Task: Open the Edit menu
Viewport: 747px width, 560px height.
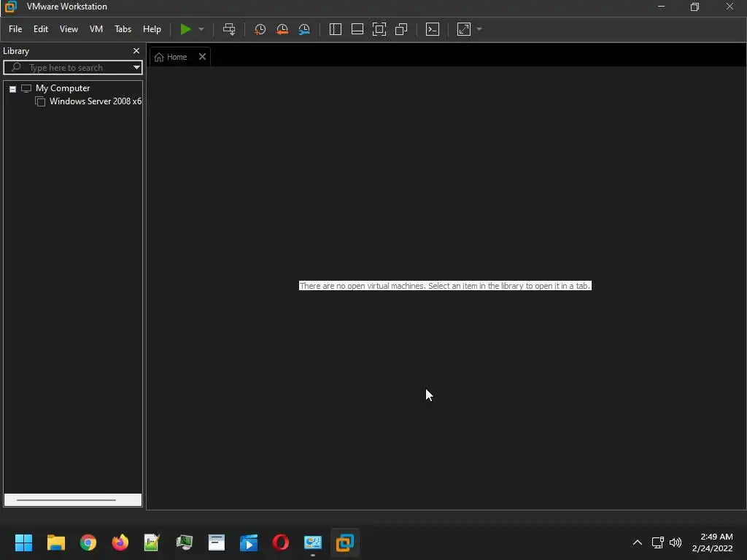Action: pos(41,29)
